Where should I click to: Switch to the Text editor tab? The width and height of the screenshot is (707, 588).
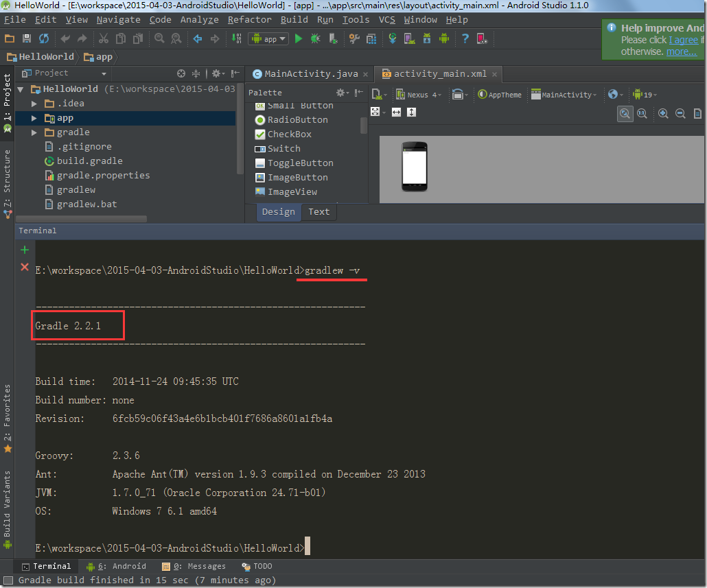tap(318, 212)
